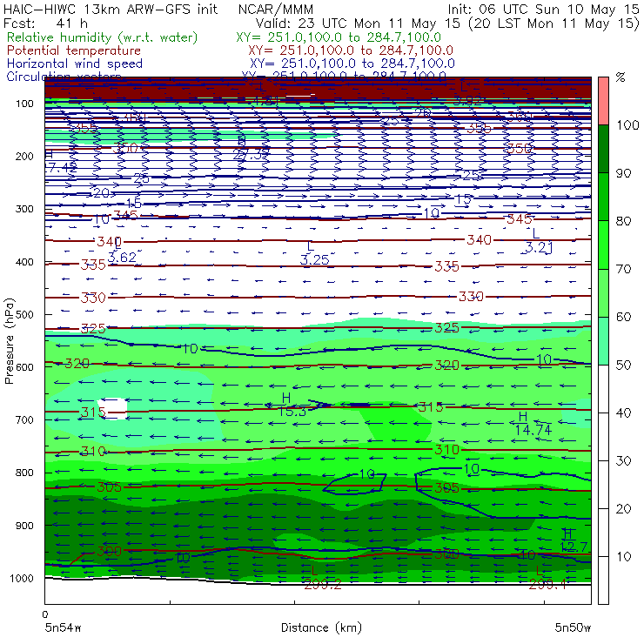This screenshot has height=644, width=644.
Task: Click the white dry patch near 315 contour
Action: [x=113, y=409]
